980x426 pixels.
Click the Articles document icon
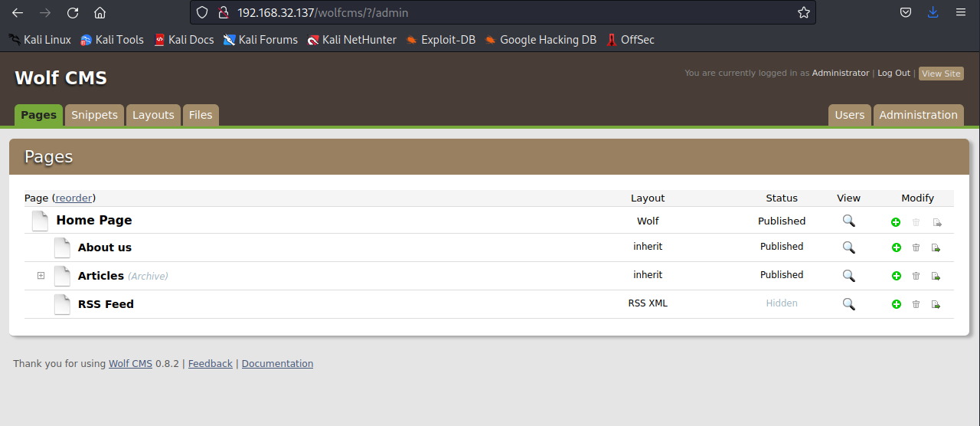point(62,276)
